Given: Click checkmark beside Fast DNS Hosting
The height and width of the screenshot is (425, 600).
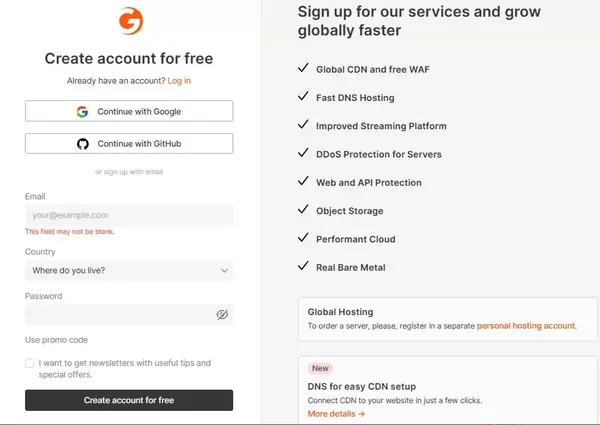Looking at the screenshot, I should coord(303,97).
